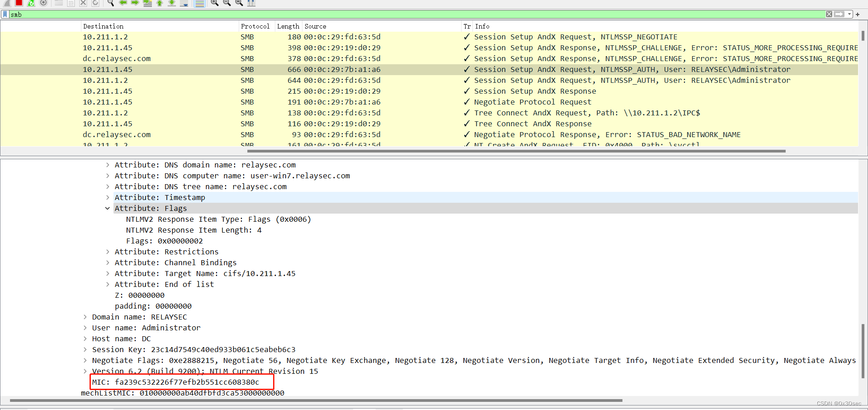Select the padding 00000000 line

tap(153, 306)
